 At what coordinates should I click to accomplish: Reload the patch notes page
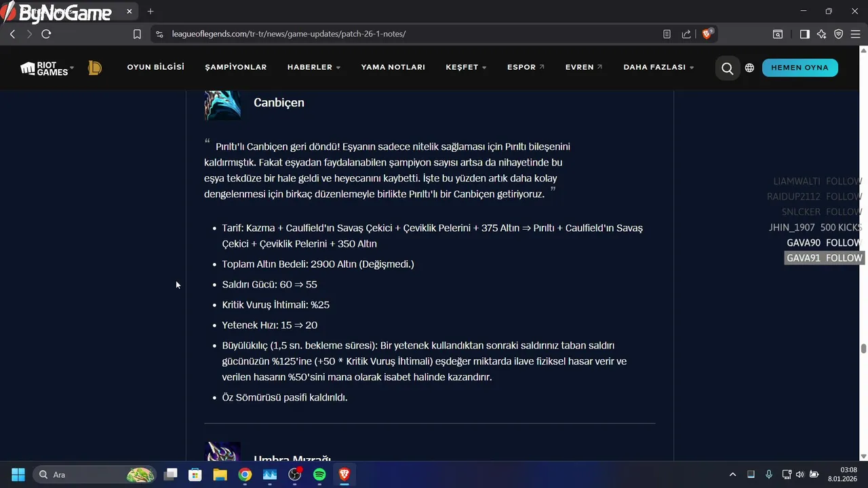[x=46, y=34]
